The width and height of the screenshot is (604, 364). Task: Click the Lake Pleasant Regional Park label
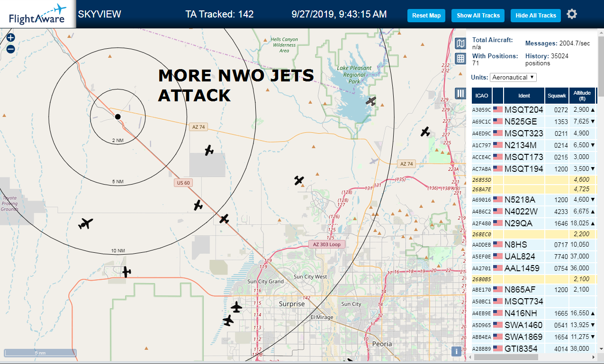[x=354, y=75]
